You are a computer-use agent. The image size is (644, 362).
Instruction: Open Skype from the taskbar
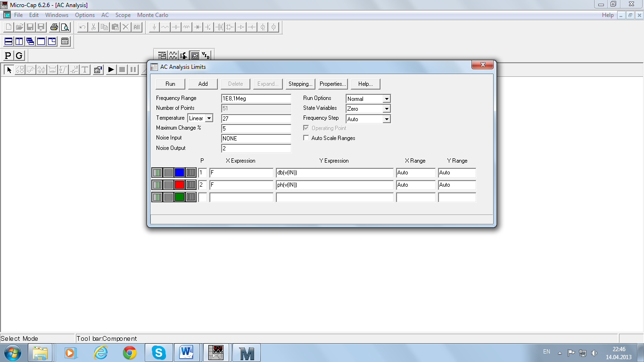(x=159, y=353)
